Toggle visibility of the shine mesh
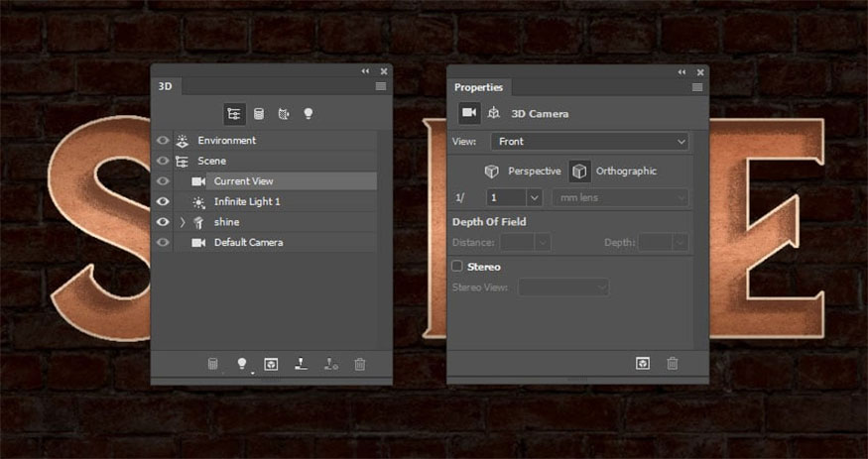 click(x=163, y=222)
